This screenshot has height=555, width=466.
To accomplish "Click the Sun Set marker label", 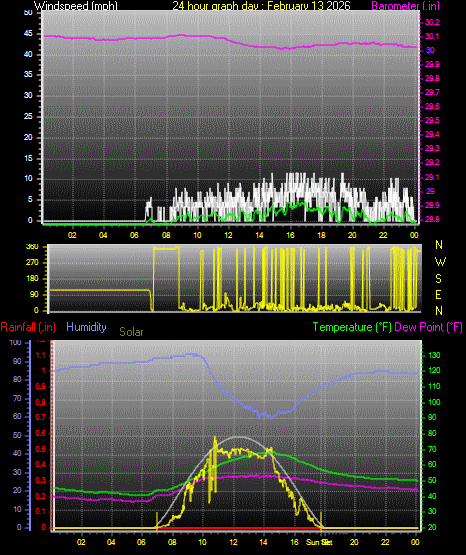I will click(x=319, y=542).
